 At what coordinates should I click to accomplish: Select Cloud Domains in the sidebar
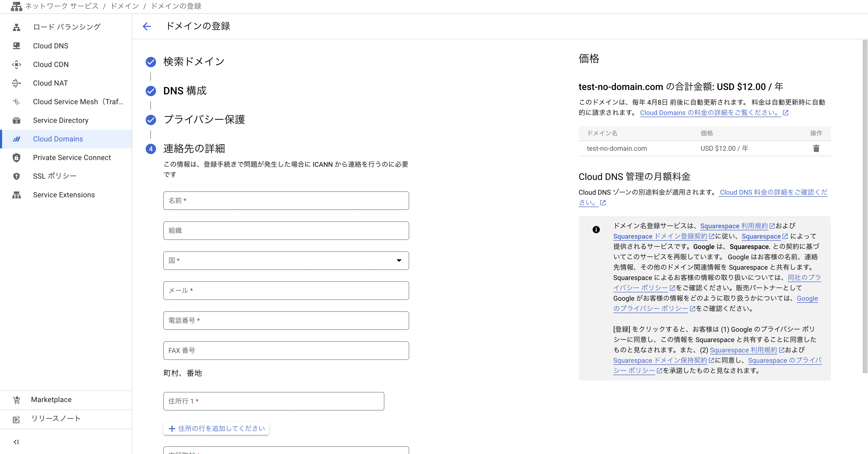pyautogui.click(x=66, y=139)
